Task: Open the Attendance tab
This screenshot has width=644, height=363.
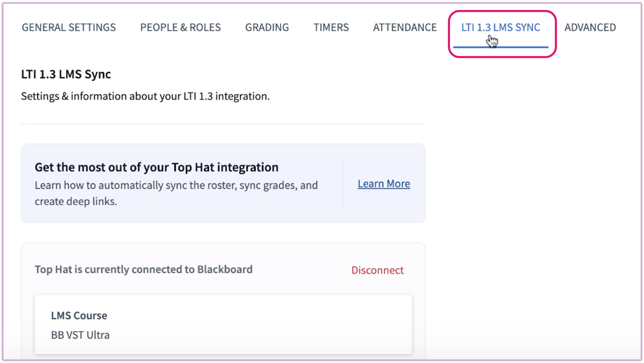Action: [405, 27]
